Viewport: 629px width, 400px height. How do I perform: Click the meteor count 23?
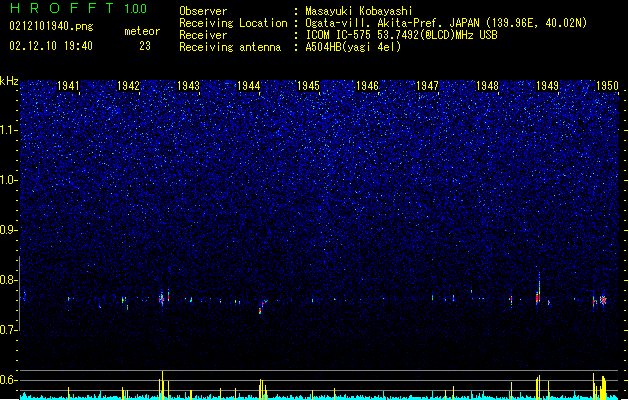coord(145,46)
